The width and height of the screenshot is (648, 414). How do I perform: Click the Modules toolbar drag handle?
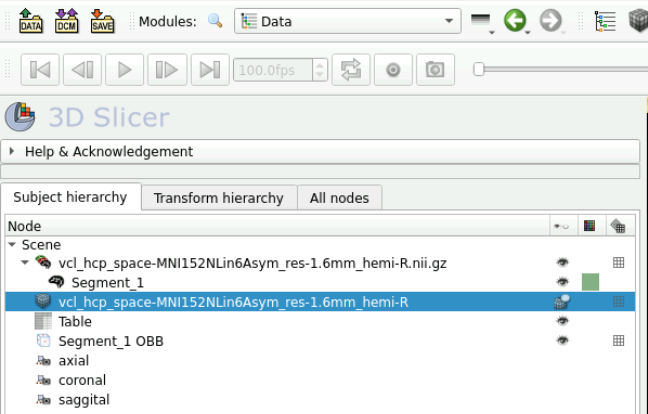pyautogui.click(x=132, y=21)
